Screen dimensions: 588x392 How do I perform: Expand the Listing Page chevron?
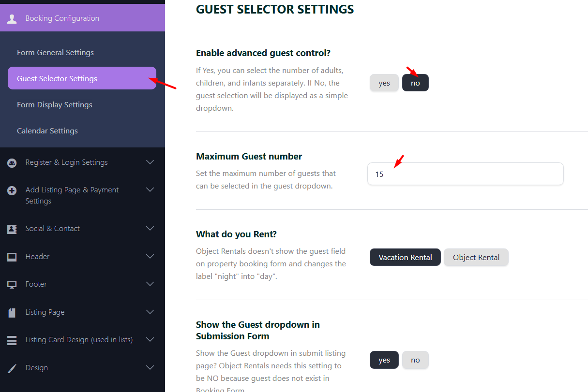[x=150, y=312]
